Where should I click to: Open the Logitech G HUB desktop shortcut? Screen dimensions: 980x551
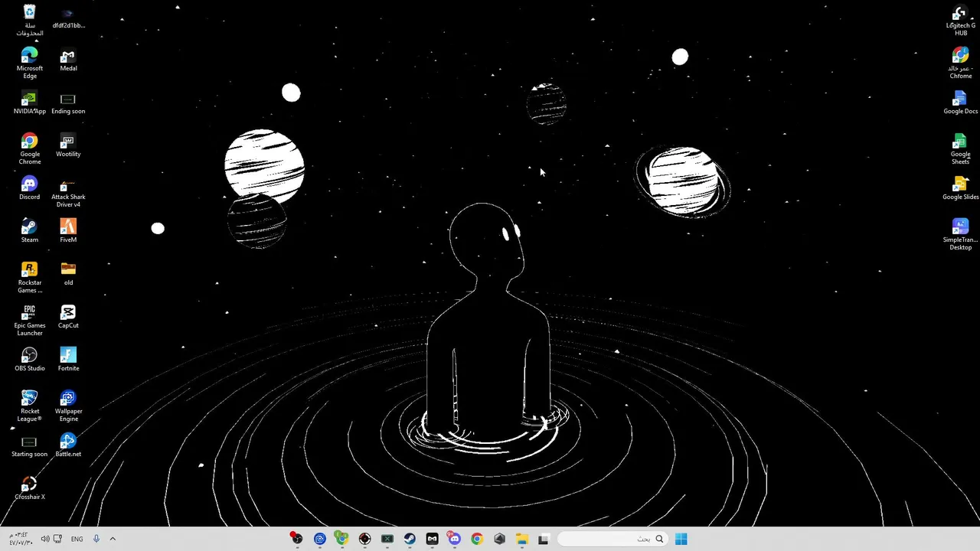(x=960, y=21)
